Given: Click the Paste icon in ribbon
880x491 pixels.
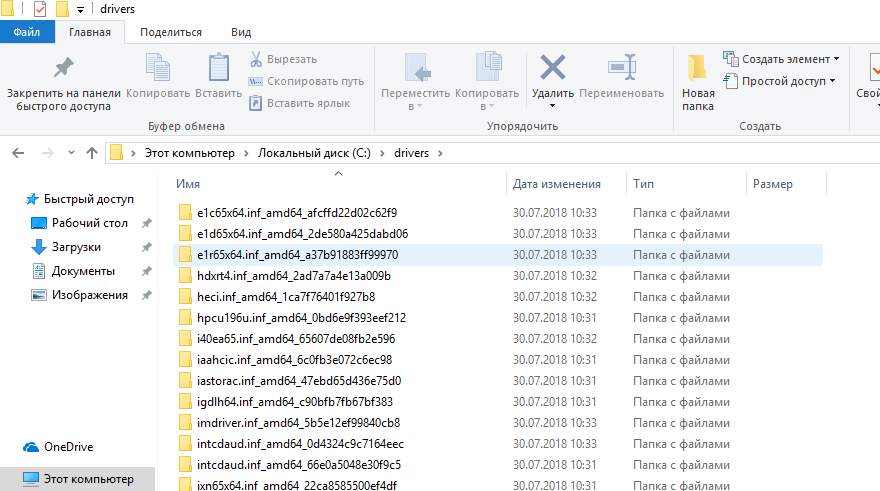Looking at the screenshot, I should (218, 68).
